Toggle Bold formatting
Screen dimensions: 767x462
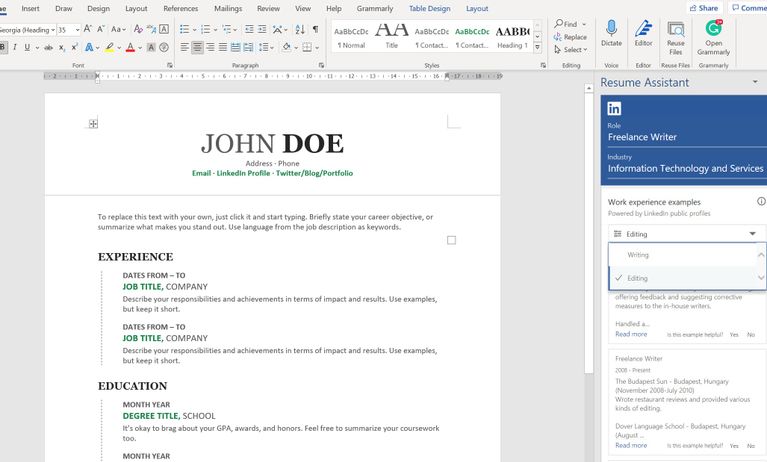[2, 47]
